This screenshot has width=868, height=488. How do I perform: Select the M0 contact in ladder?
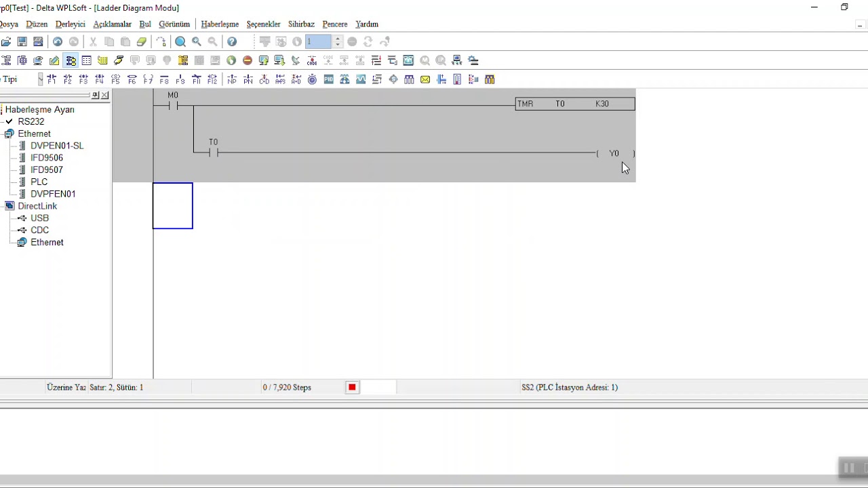point(173,102)
